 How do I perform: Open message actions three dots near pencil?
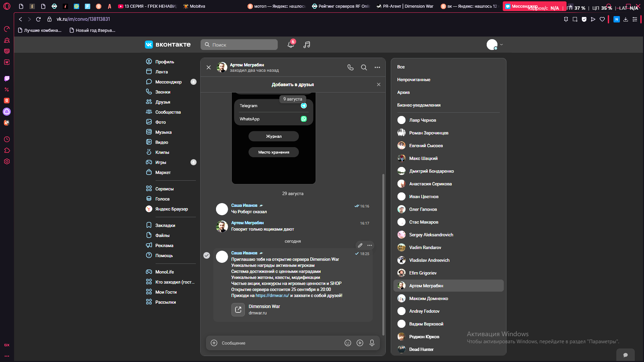pyautogui.click(x=370, y=245)
